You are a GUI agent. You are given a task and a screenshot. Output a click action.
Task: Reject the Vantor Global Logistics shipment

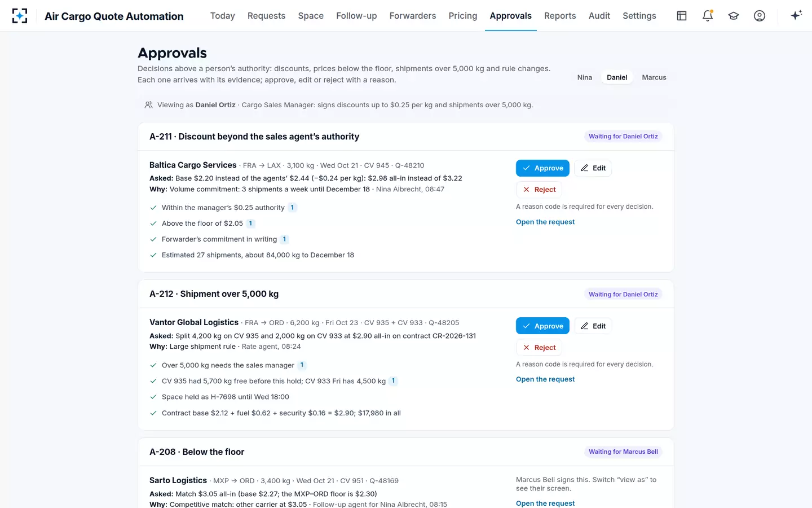(x=539, y=348)
